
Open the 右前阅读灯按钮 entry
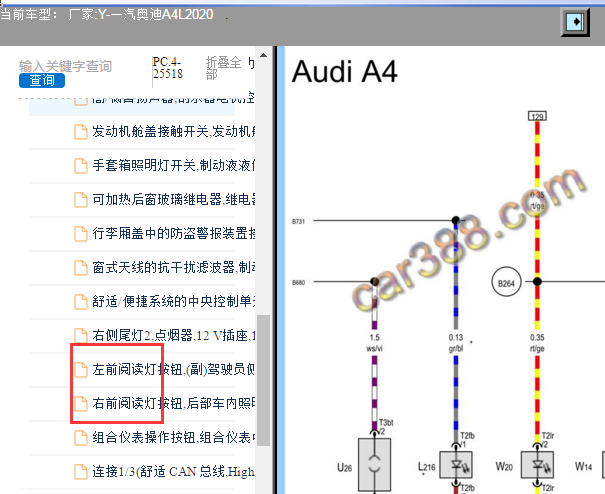click(x=174, y=403)
